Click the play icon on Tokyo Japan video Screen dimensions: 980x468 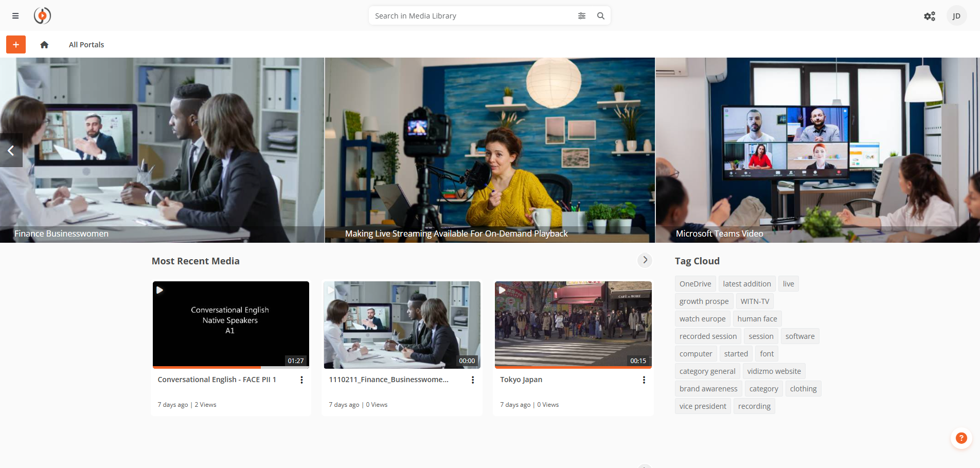point(502,290)
